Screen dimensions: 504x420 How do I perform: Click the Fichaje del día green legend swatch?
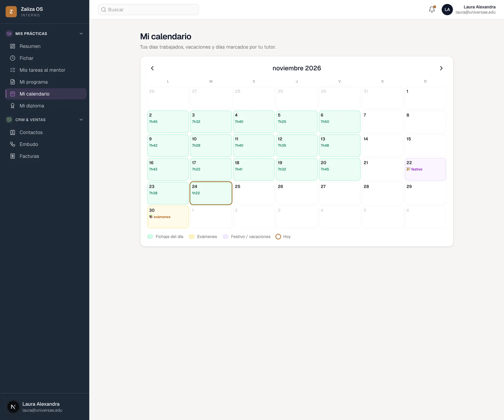point(150,237)
